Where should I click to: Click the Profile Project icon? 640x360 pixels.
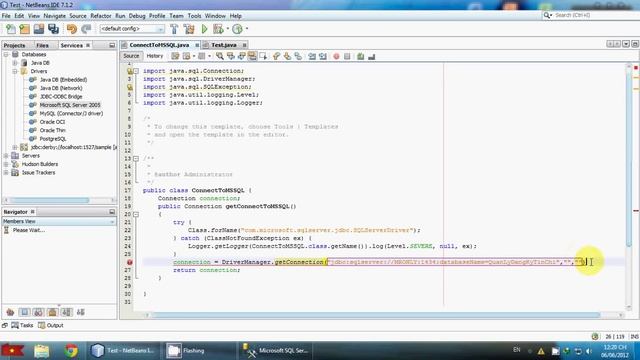point(237,29)
